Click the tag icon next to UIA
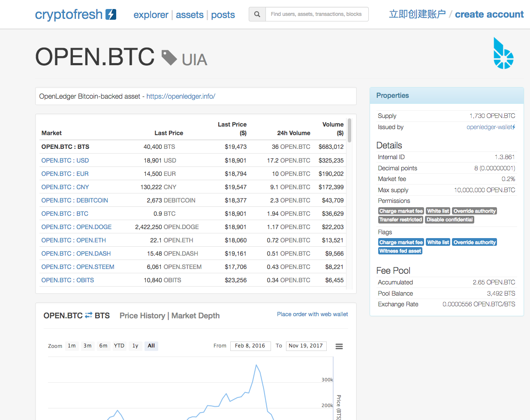Viewport: 530px width, 420px height. click(x=169, y=57)
